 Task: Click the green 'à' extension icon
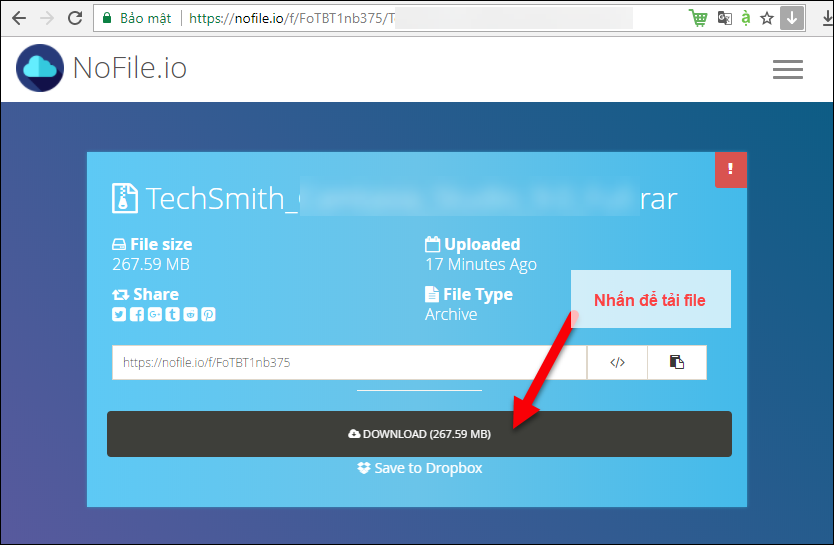746,18
